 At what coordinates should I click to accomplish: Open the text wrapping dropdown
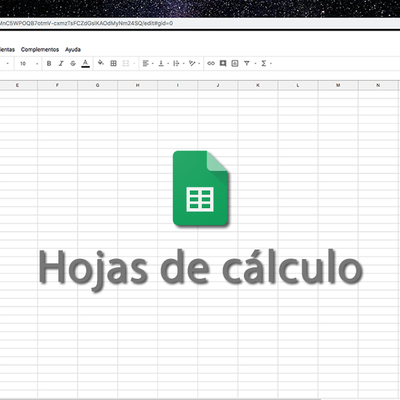[x=179, y=63]
